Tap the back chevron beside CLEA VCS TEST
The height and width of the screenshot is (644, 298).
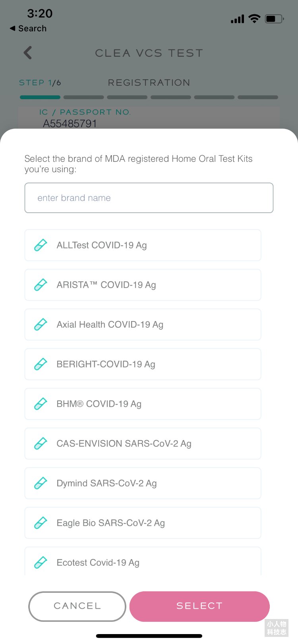click(27, 53)
